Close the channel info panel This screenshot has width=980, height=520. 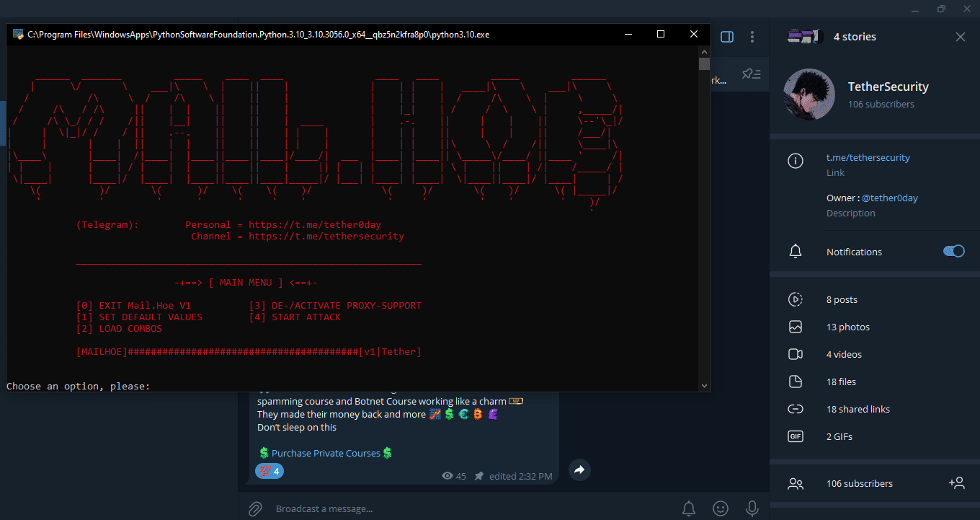tap(960, 37)
